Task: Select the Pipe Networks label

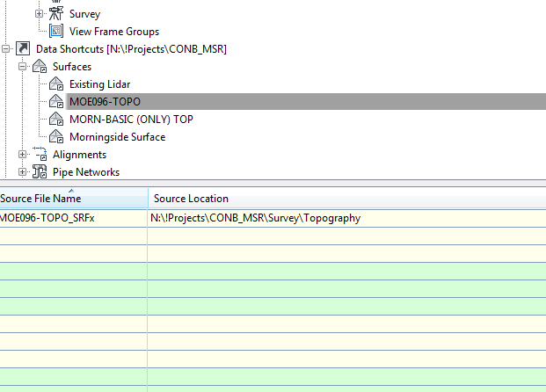Action: point(86,172)
